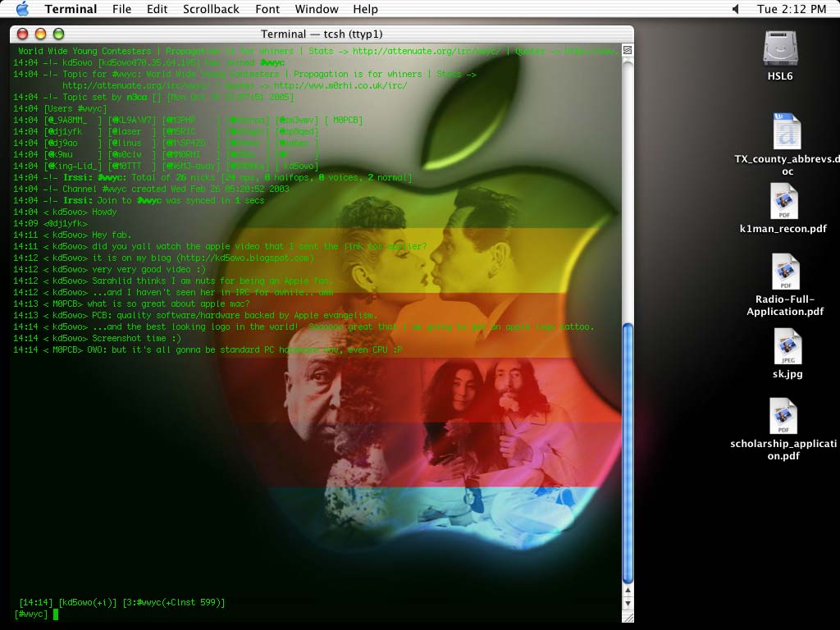Click the blue Terminal scrollbar thumb
The height and width of the screenshot is (630, 840).
628,454
